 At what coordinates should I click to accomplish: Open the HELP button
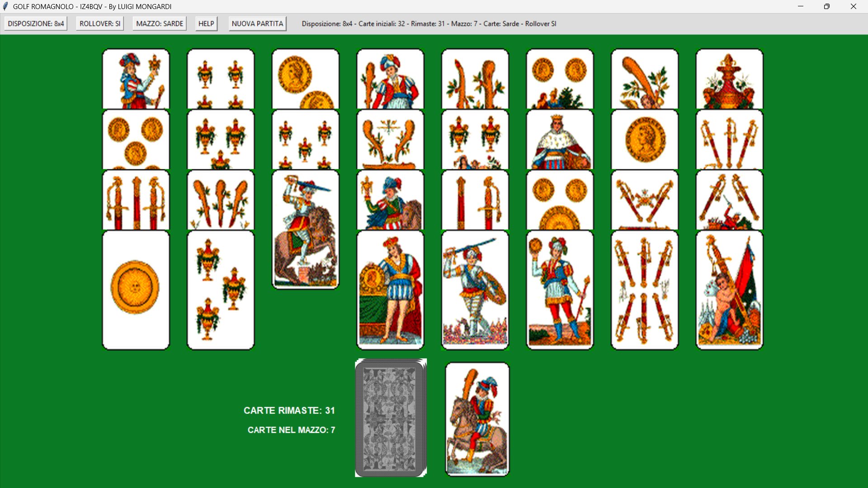click(206, 23)
